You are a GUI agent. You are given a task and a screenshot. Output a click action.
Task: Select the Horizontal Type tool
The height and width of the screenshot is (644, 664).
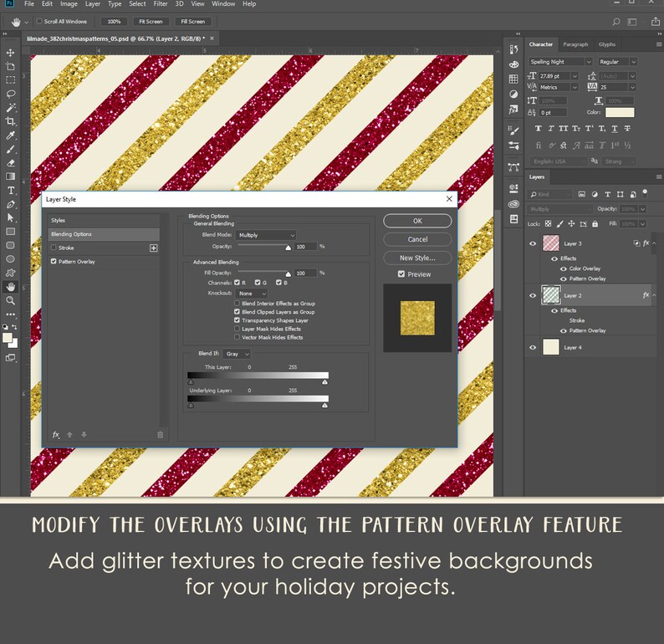coord(11,191)
